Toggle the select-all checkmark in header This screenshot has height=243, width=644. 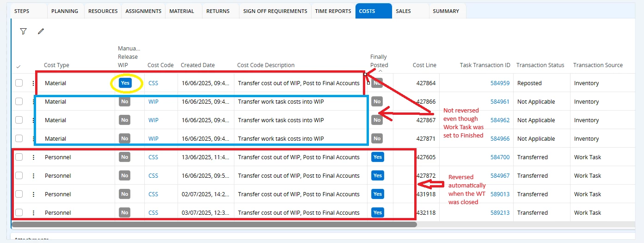point(18,67)
